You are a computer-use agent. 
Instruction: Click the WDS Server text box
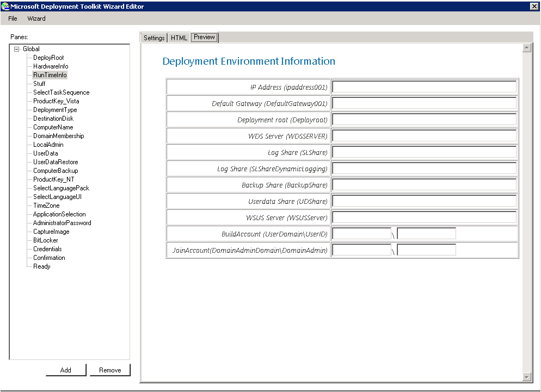[424, 135]
